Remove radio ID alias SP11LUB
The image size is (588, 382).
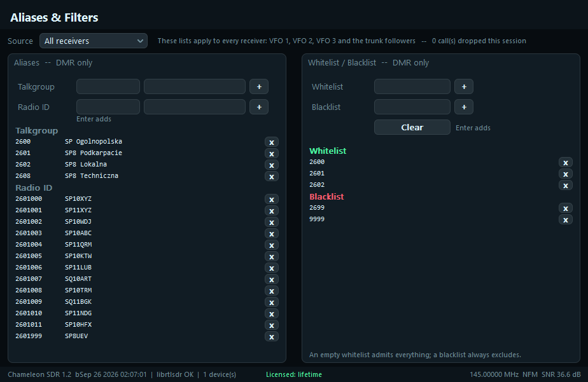[272, 268]
